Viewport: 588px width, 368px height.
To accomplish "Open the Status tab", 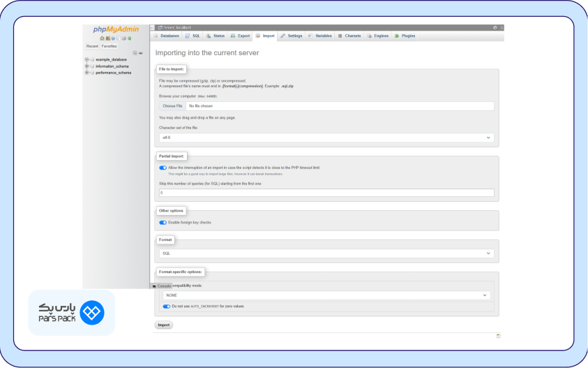I will (216, 36).
